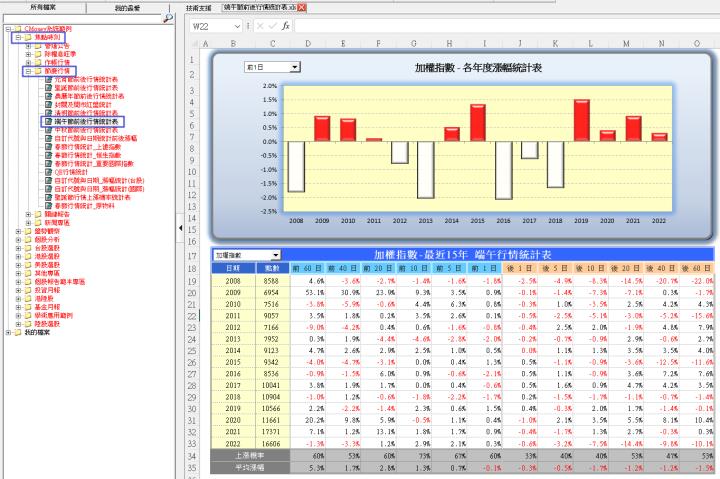Click folder icon of 基金月報
Image resolution: width=720 pixels, height=479 pixels.
[28, 307]
